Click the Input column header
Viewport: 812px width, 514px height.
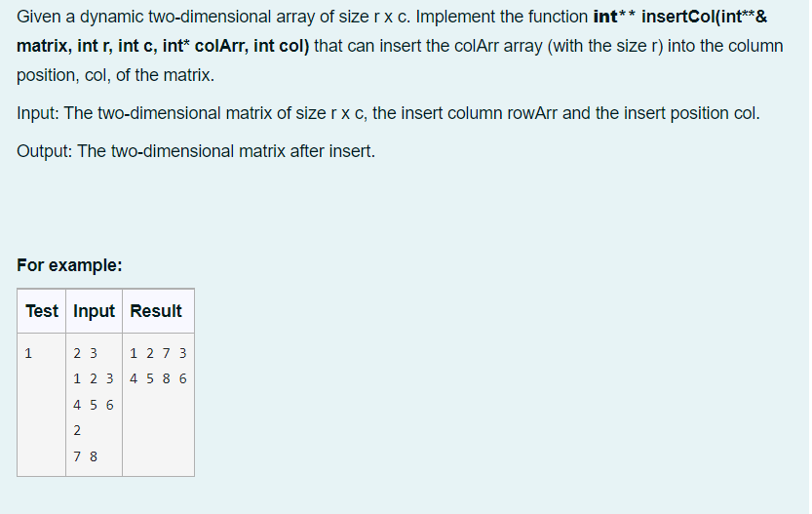click(94, 311)
